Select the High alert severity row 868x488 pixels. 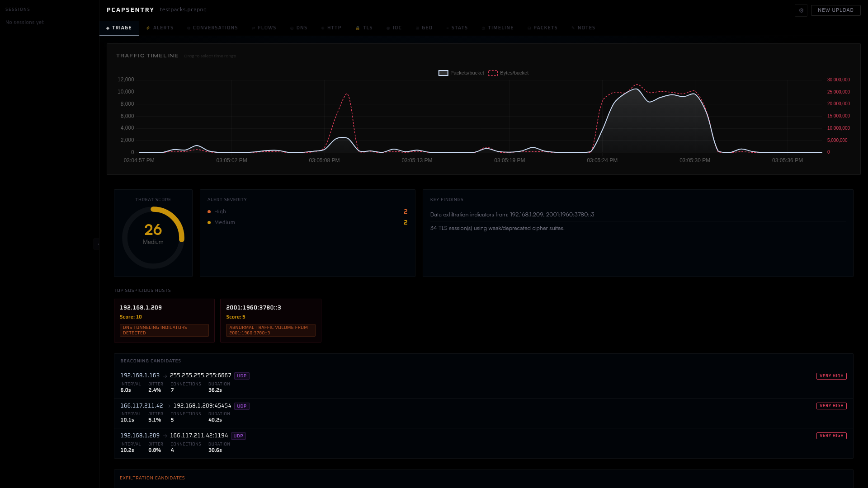click(307, 211)
